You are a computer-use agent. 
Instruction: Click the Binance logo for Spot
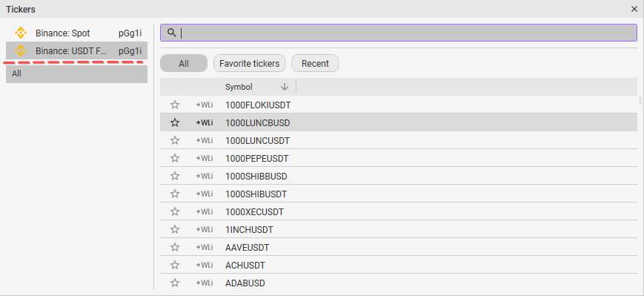click(21, 33)
